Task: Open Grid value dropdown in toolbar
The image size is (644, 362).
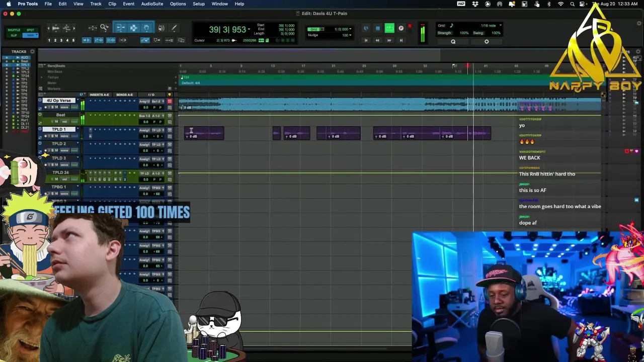Action: 351,29
